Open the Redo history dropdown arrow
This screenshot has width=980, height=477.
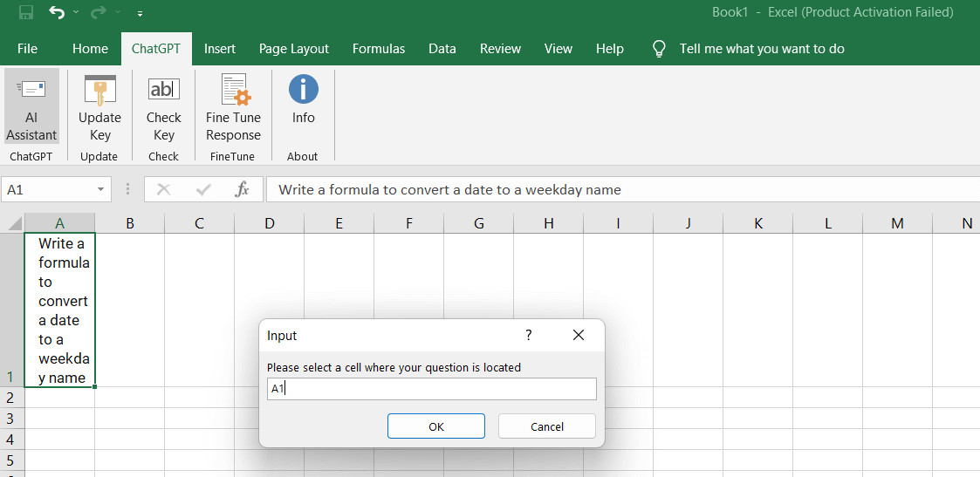tap(118, 12)
